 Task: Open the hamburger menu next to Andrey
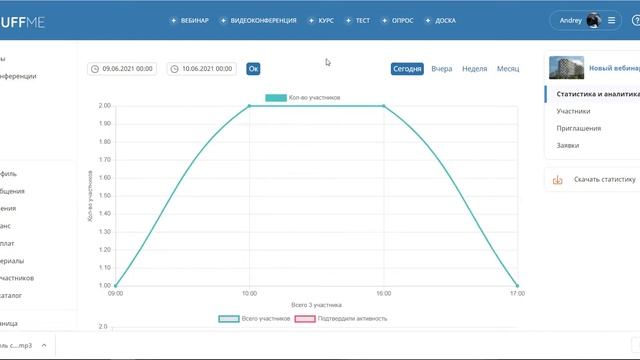click(x=611, y=20)
